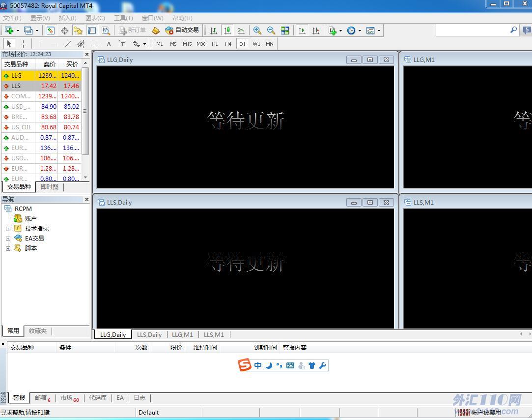
Task: Expand the profiles dropdown arrow
Action: pyautogui.click(x=37, y=30)
